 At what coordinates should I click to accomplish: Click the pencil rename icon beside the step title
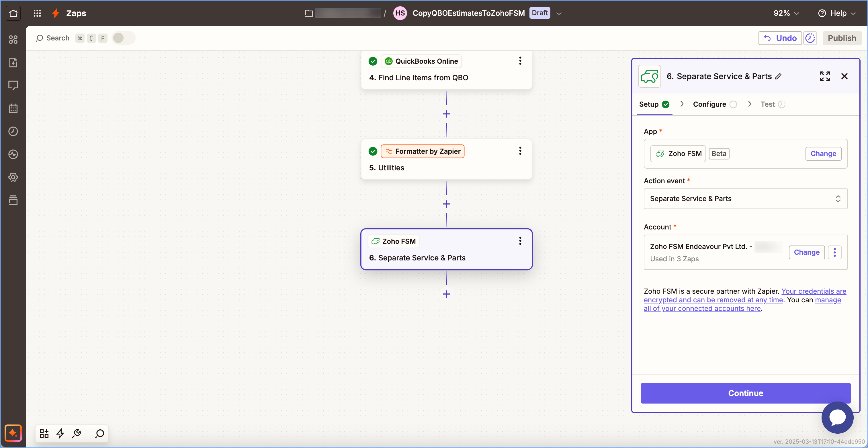click(x=778, y=77)
